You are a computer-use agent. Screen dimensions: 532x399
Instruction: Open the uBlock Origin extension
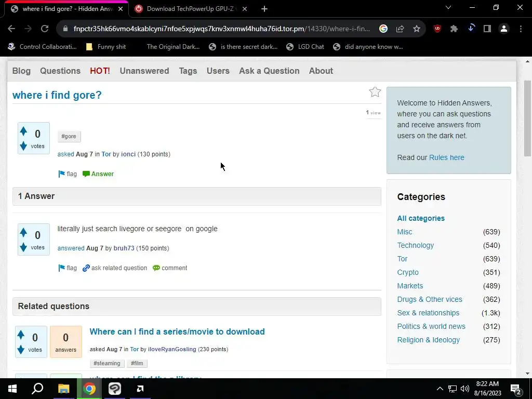(437, 29)
